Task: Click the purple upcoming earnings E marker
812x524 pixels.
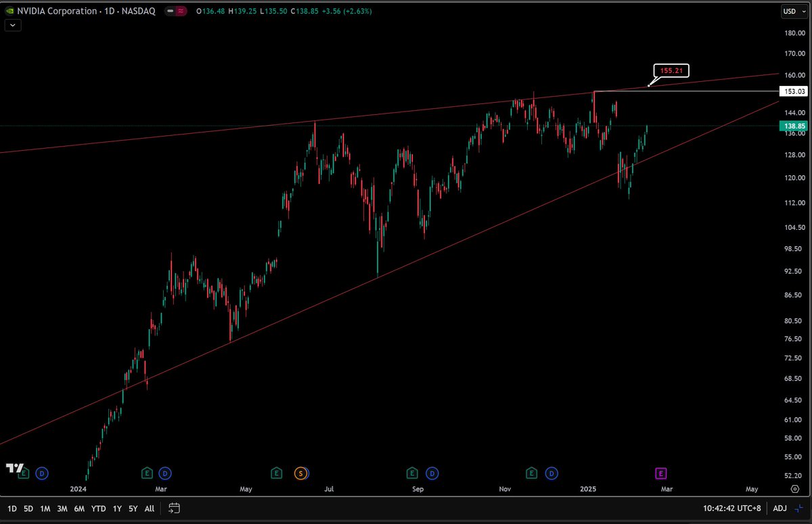Action: [x=661, y=473]
